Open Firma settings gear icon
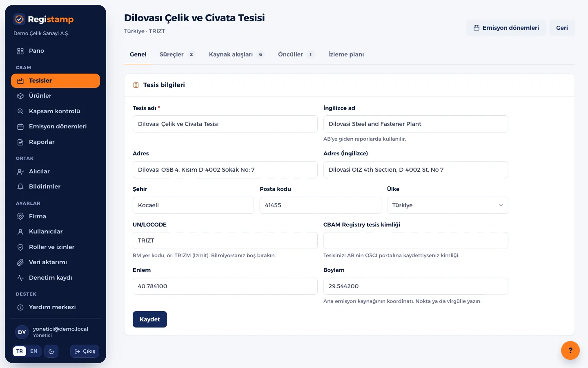The height and width of the screenshot is (368, 588). click(20, 216)
